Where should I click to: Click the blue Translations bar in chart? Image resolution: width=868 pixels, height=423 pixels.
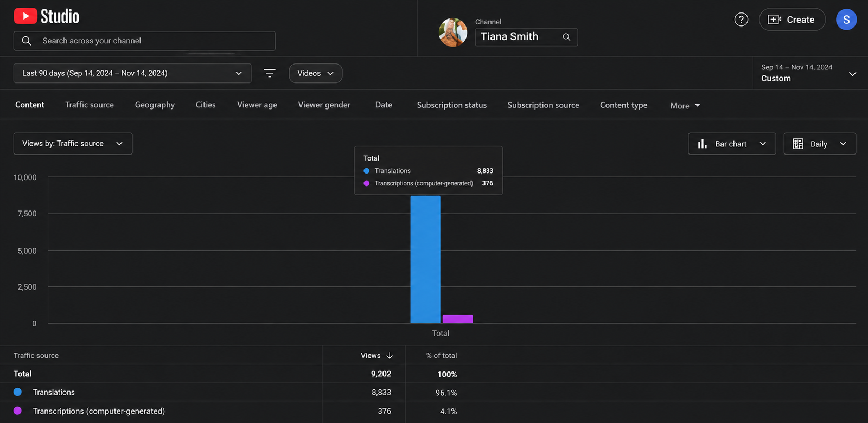tap(425, 259)
